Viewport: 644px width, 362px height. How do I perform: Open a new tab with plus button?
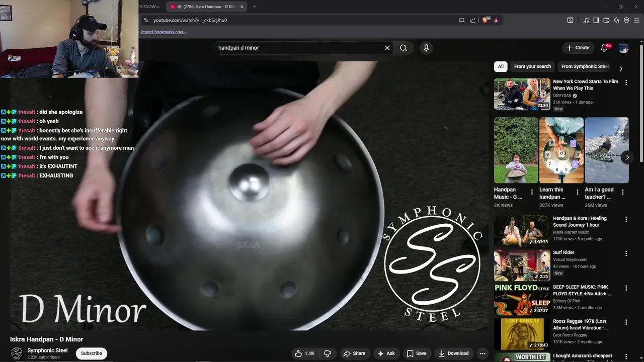pos(254,7)
